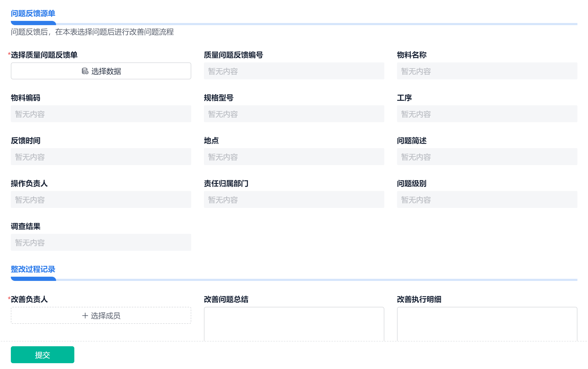
Task: Click the 物料名称 field
Action: click(487, 71)
